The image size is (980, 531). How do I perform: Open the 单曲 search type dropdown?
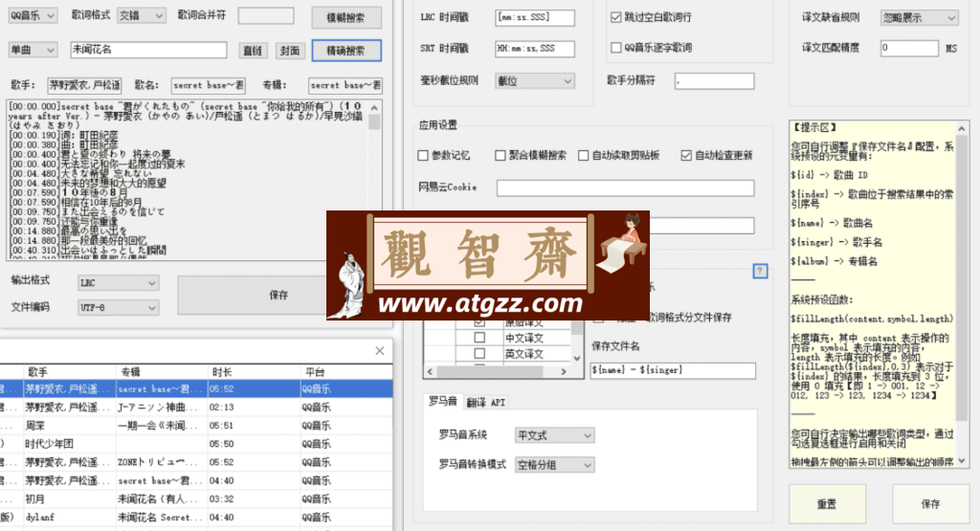33,50
